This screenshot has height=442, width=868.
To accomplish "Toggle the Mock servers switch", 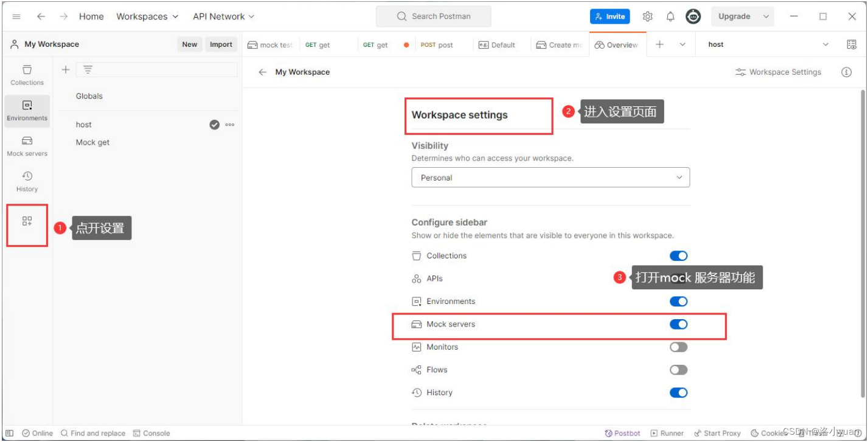I will [x=678, y=324].
